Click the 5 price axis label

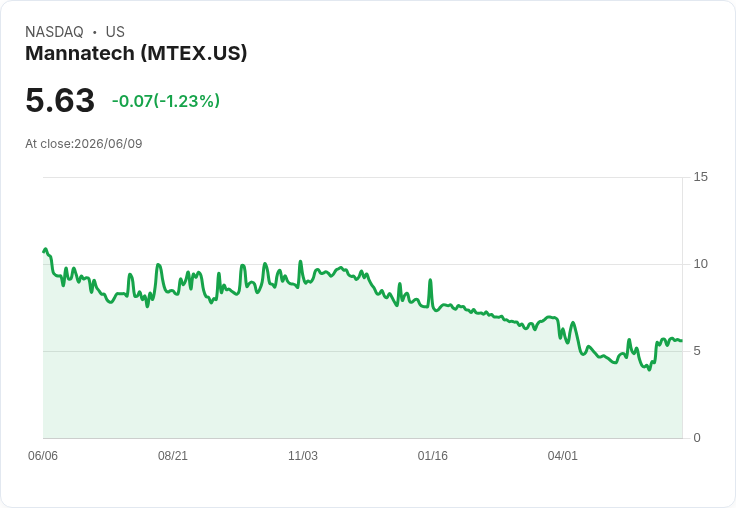pyautogui.click(x=697, y=351)
